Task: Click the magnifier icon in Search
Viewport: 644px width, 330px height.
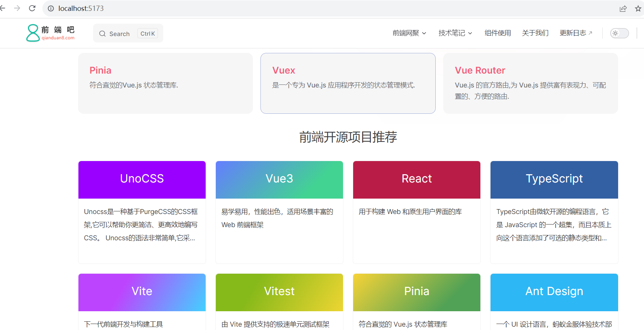Action: [x=102, y=34]
